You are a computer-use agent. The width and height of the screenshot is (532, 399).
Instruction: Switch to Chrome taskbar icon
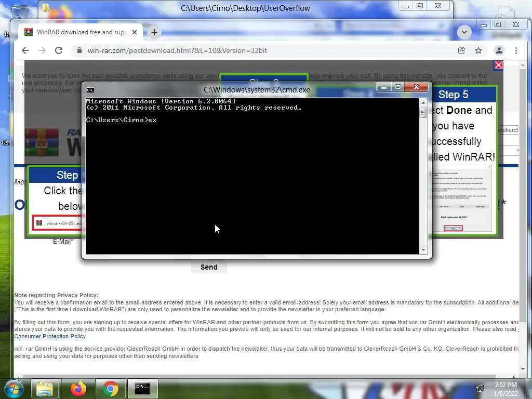point(111,389)
